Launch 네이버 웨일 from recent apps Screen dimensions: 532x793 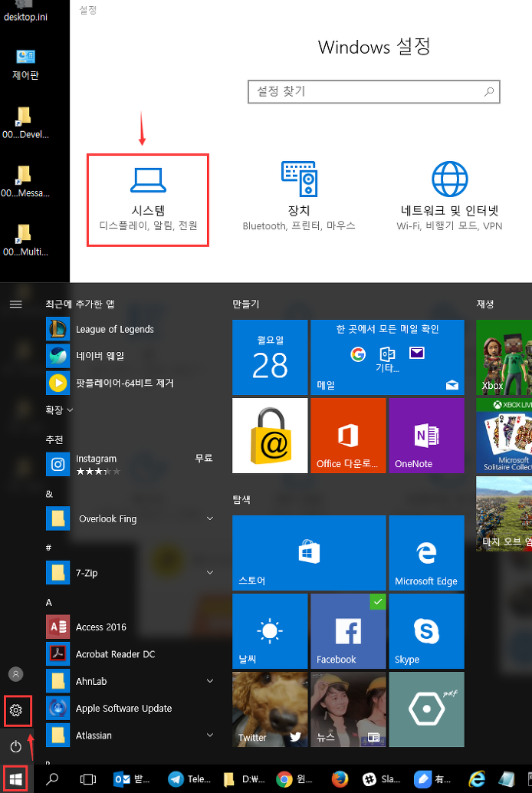(130, 356)
